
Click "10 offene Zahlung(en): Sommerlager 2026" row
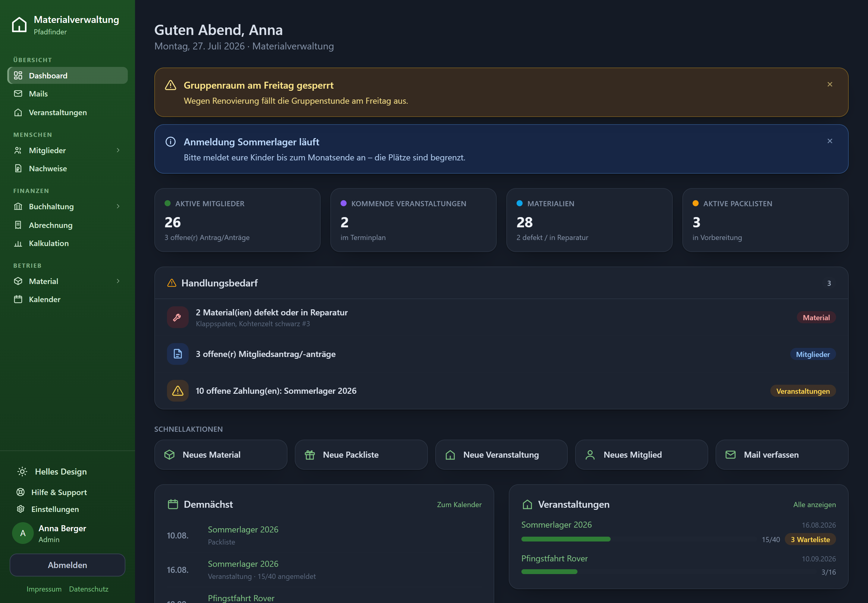tap(501, 391)
